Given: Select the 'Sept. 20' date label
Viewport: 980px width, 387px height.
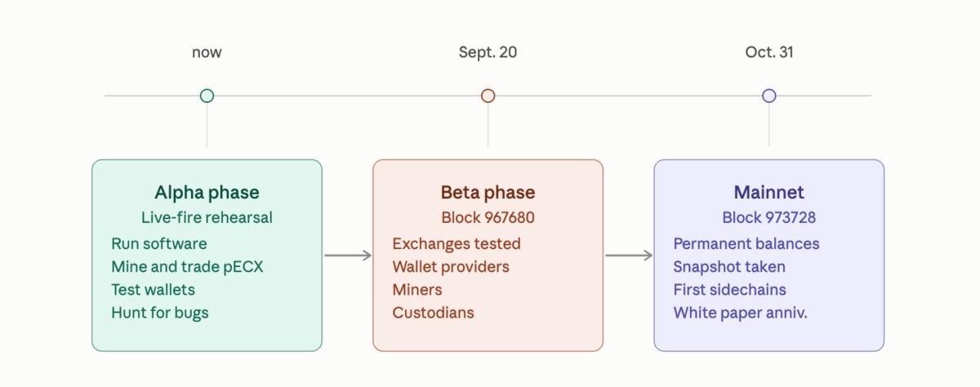Looking at the screenshot, I should tap(488, 52).
